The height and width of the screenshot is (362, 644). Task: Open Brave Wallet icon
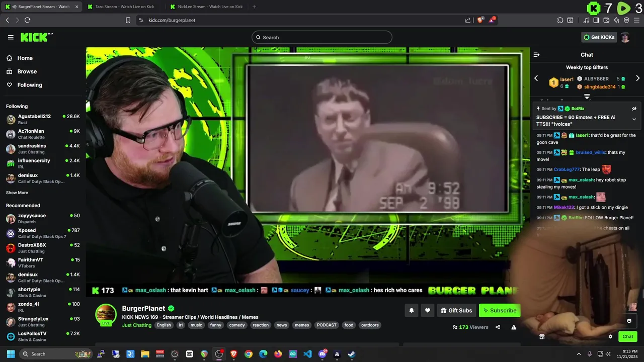(x=606, y=20)
